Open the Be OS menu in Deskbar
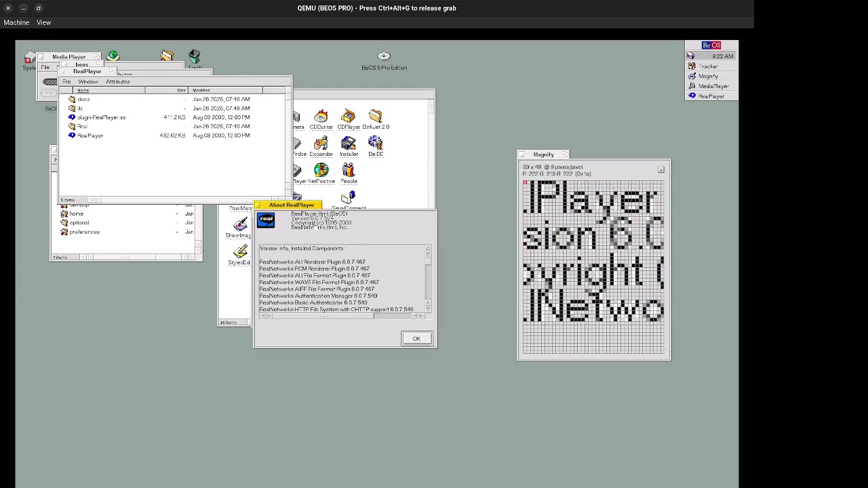This screenshot has height=488, width=868. tap(711, 45)
